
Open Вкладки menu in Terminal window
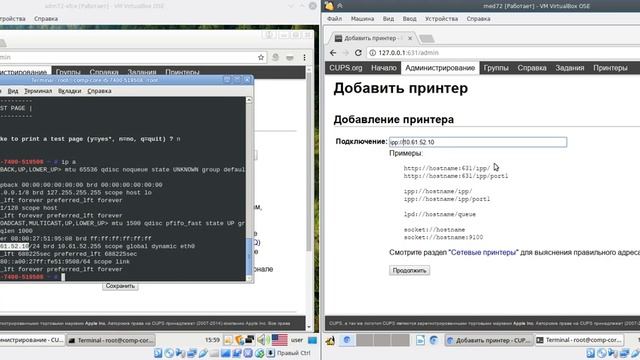69,91
